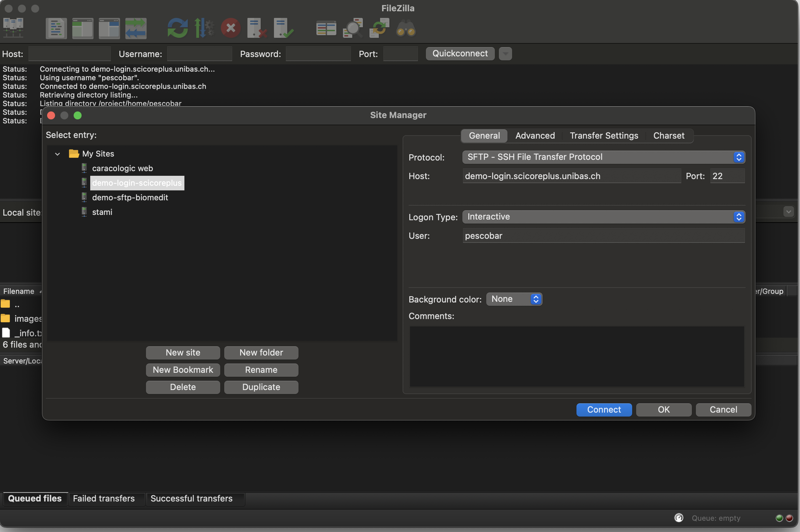Image resolution: width=800 pixels, height=532 pixels.
Task: Open the Background color selector
Action: click(x=514, y=299)
